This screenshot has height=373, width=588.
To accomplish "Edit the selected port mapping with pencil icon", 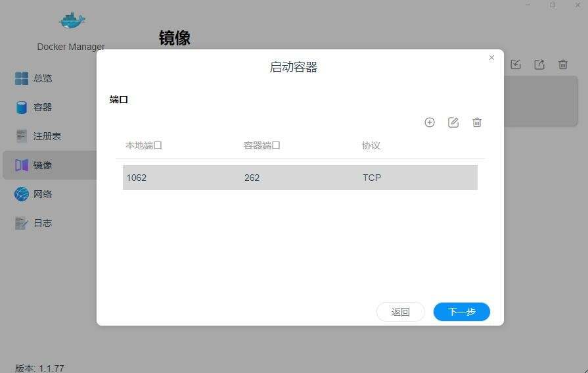I will 453,122.
